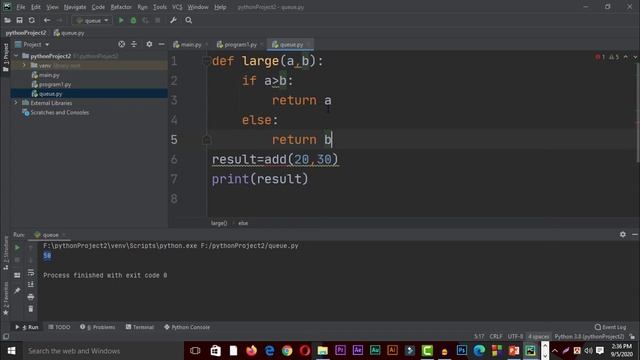The image size is (640, 360).
Task: Click the Search Everywhere magnifier icon
Action: pos(189,20)
